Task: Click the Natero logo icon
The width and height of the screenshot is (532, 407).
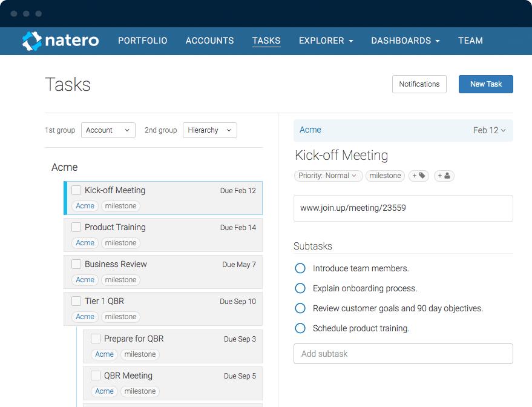Action: tap(32, 41)
